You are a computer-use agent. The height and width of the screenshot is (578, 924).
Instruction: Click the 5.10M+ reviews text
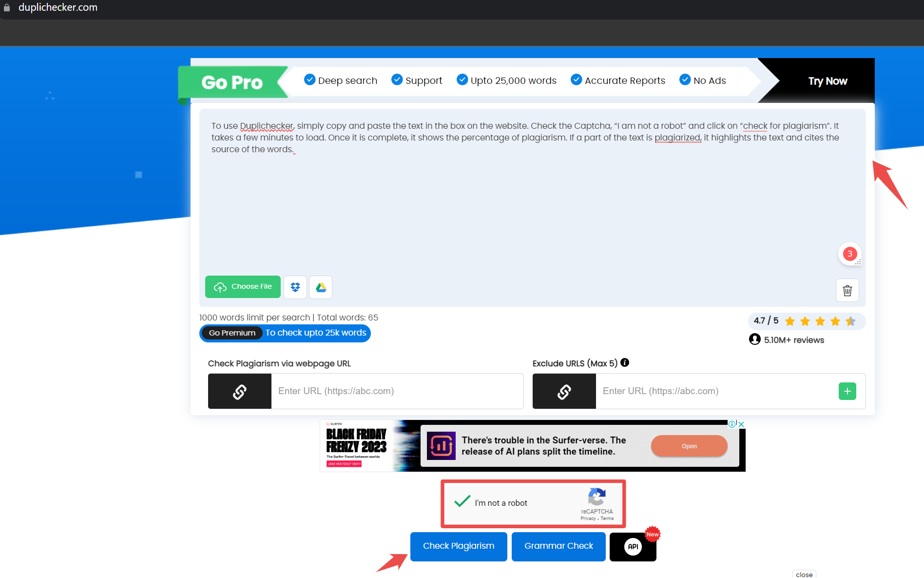pos(794,340)
